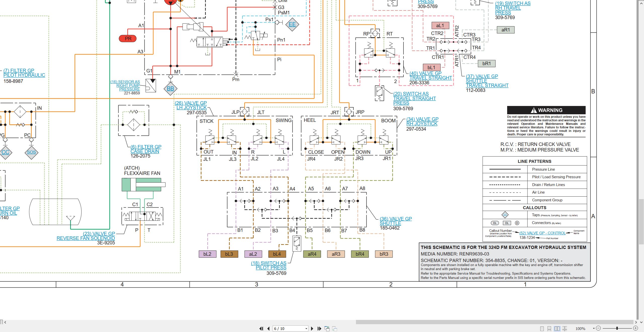
Task: Click the MEDIA NUMBER: RENR9639-03 text
Action: tap(455, 254)
